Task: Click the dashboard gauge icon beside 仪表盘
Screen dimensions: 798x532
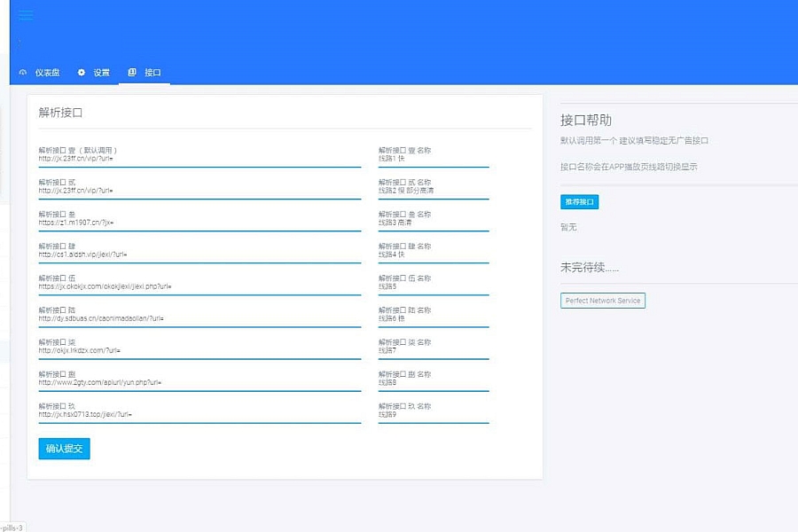Action: (23, 73)
